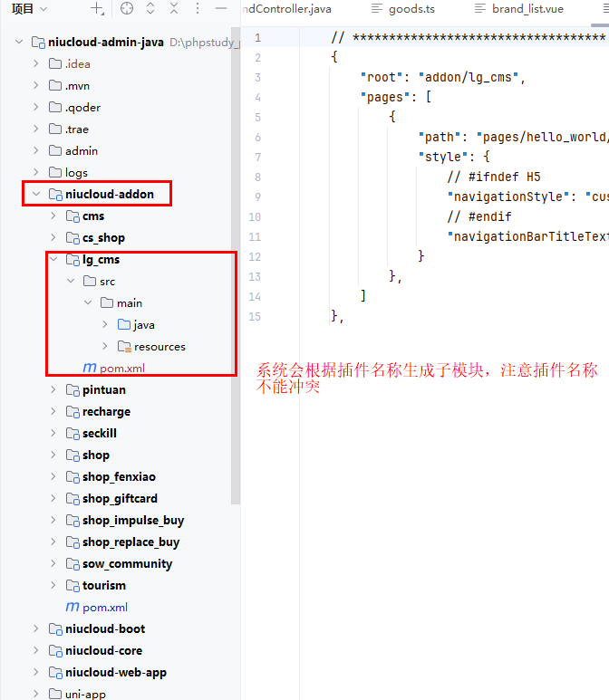The height and width of the screenshot is (700, 609).
Task: Click the Maven icon of lg_cms pom.xml
Action: 89,369
